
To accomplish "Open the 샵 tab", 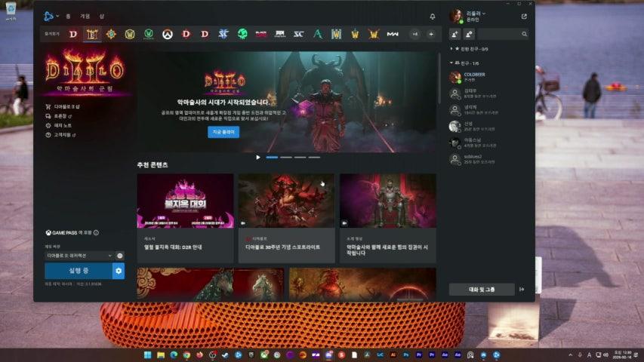I will (x=101, y=17).
